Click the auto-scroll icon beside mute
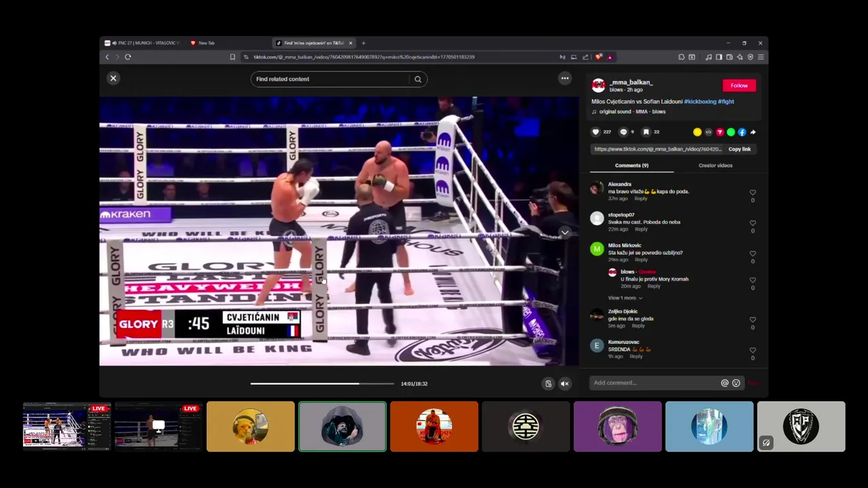 (549, 384)
